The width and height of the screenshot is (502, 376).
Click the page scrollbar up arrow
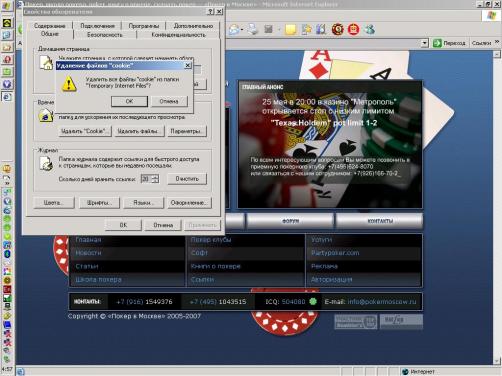tap(497, 54)
